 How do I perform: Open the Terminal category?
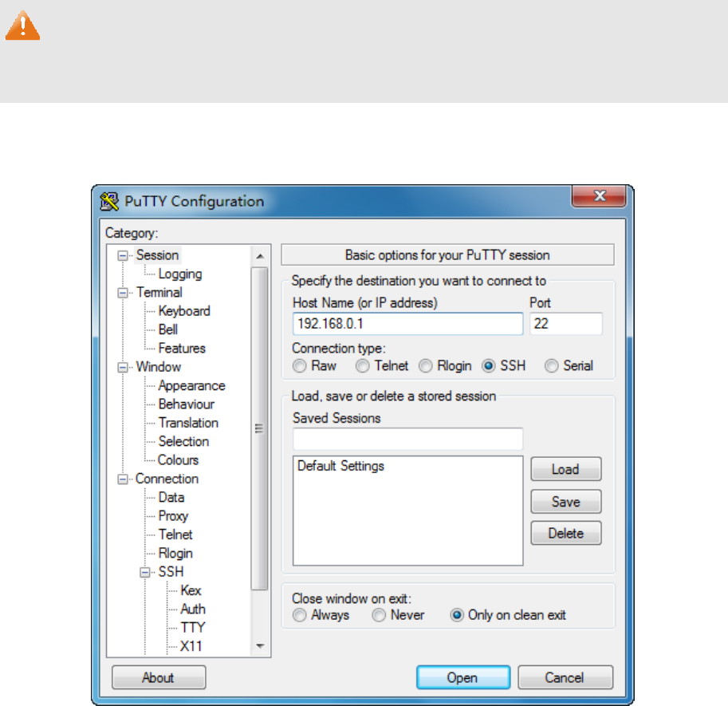click(159, 293)
